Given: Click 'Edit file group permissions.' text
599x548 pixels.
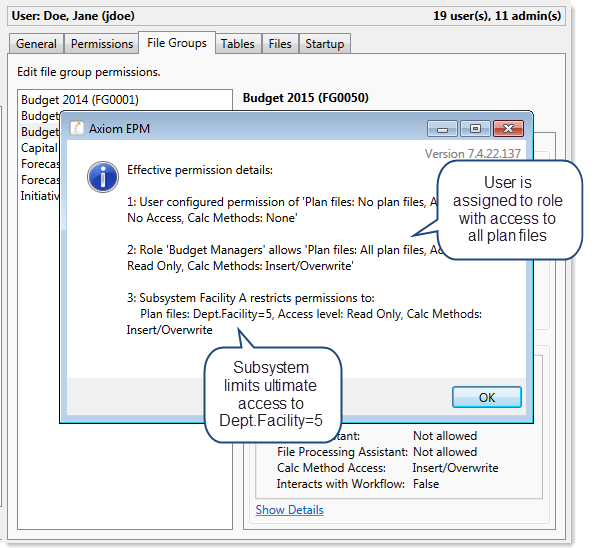Looking at the screenshot, I should (x=89, y=72).
